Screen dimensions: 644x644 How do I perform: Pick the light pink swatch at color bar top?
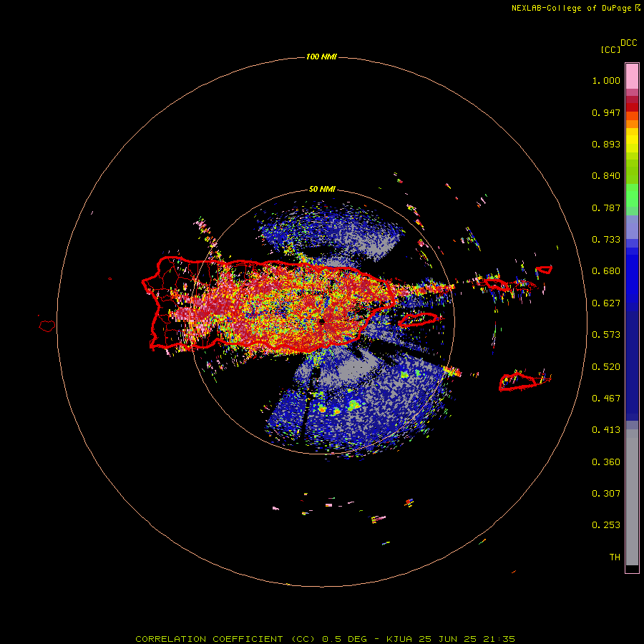click(x=632, y=76)
